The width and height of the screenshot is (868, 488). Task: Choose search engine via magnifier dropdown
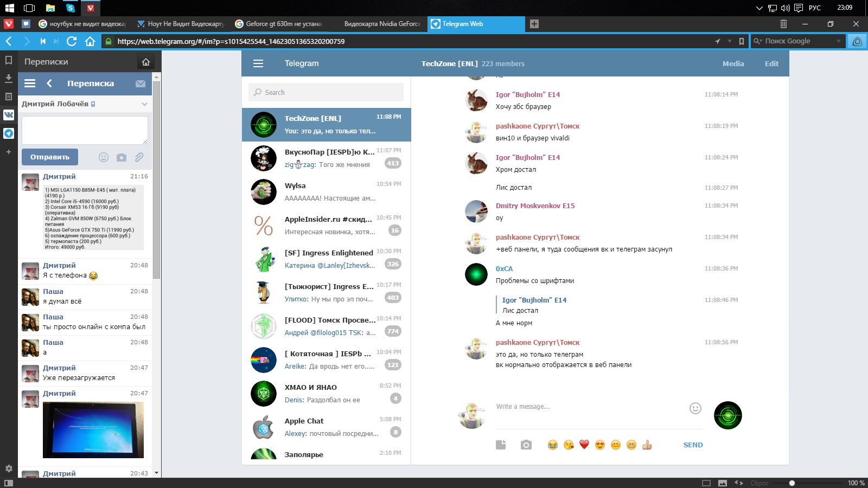click(x=758, y=41)
